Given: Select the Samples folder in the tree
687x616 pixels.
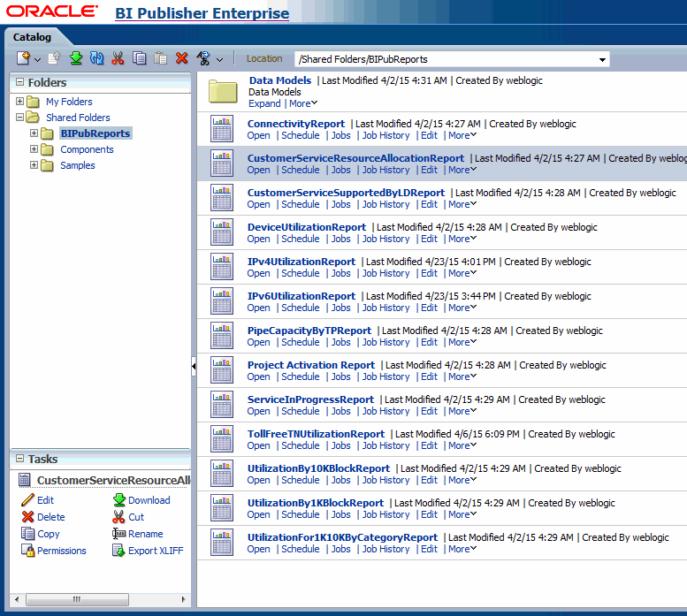Looking at the screenshot, I should 78,165.
